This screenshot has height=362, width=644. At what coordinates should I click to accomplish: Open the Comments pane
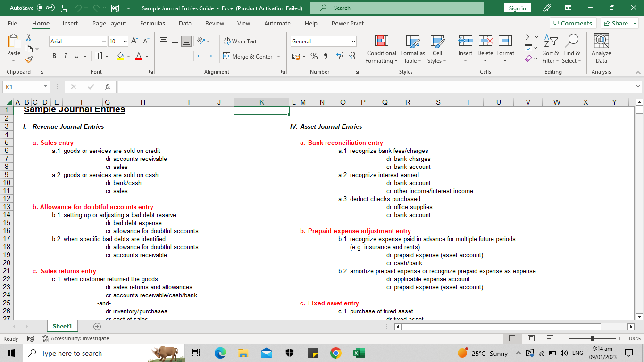coord(573,23)
